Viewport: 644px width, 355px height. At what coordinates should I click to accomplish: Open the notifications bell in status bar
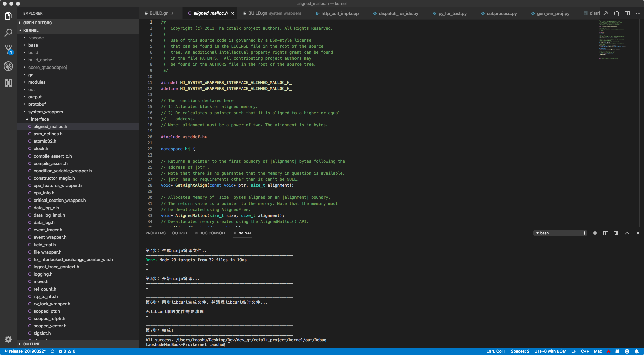click(x=636, y=351)
